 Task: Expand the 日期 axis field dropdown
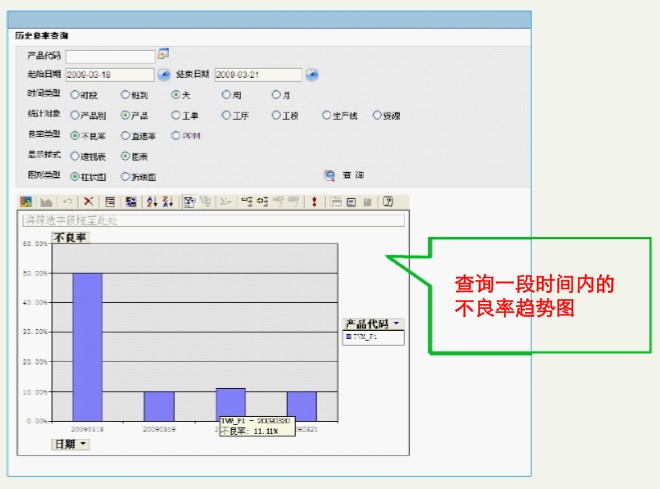pos(82,444)
